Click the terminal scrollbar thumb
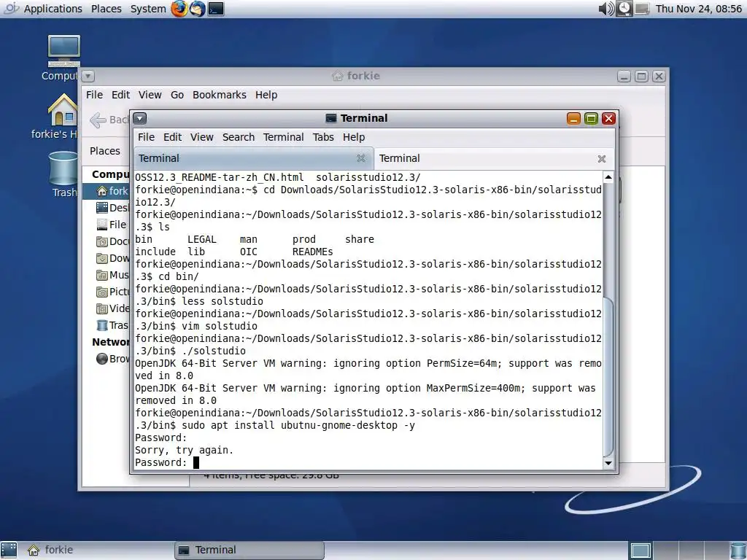The width and height of the screenshot is (747, 560). point(608,376)
